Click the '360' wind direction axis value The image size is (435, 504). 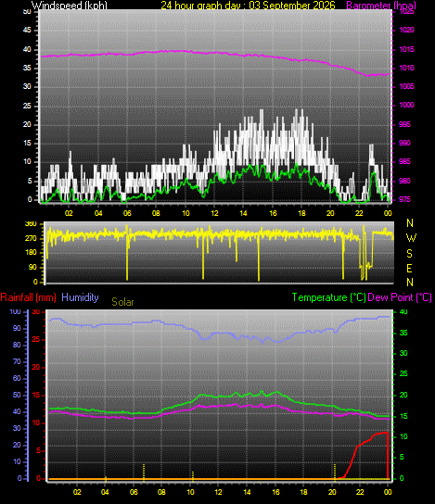pos(31,224)
